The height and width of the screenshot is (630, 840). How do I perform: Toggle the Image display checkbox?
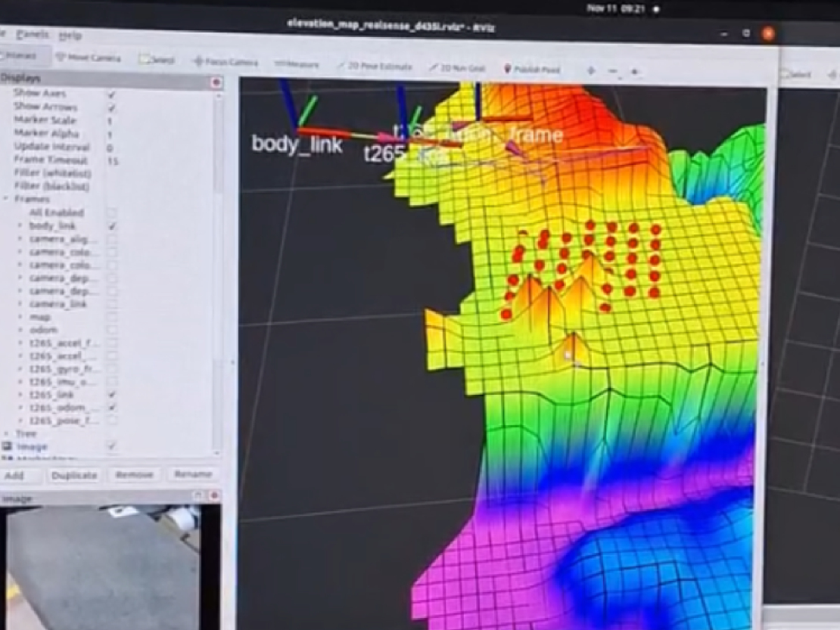(x=111, y=445)
